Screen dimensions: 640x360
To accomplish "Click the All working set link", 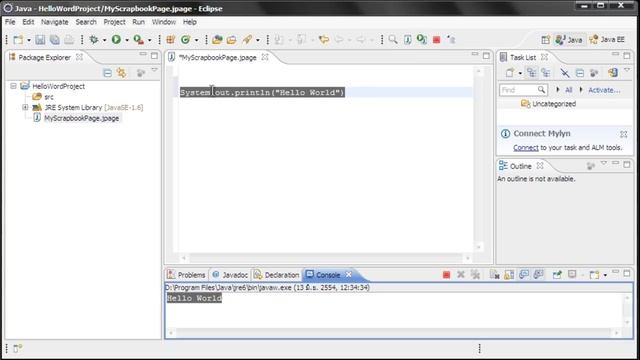I will point(569,90).
